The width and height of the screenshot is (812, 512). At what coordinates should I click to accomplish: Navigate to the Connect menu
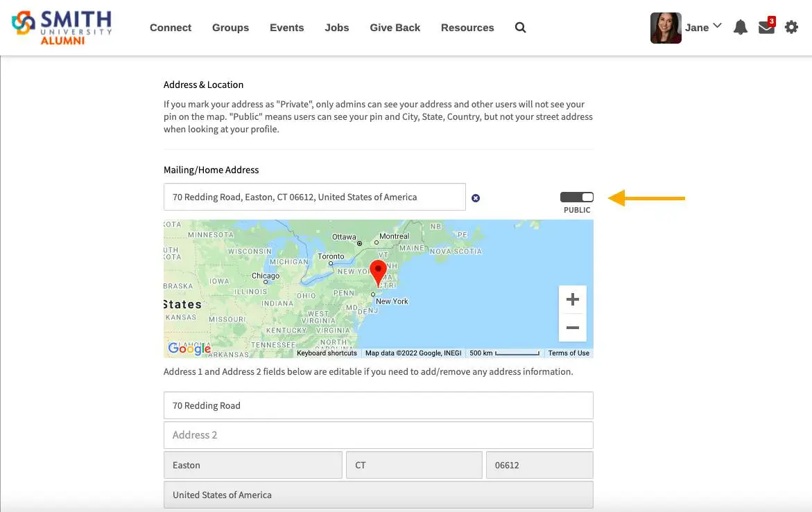171,28
